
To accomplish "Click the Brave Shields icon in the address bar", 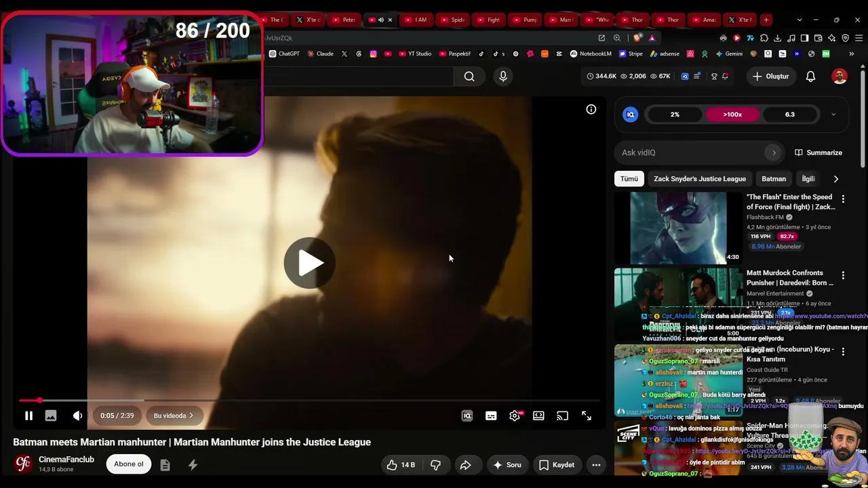I will [x=637, y=38].
